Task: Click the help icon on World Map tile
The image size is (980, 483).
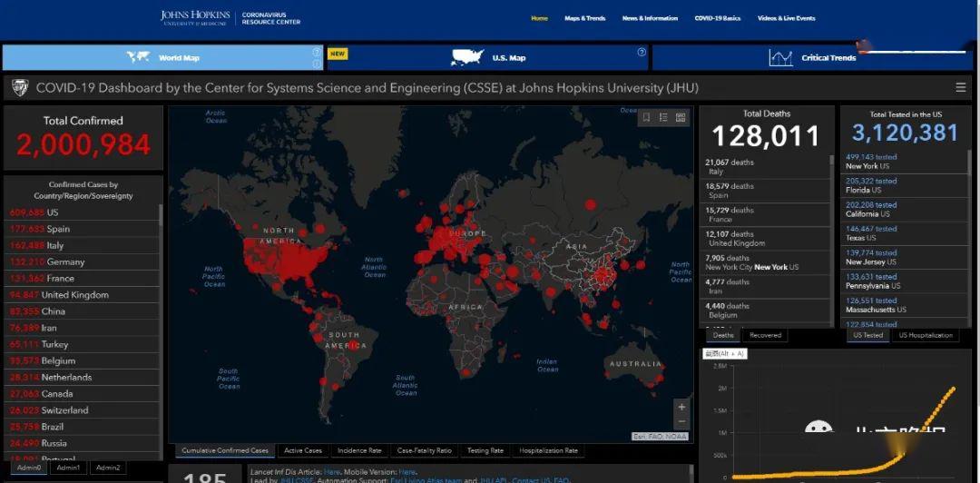Action: pos(317,52)
